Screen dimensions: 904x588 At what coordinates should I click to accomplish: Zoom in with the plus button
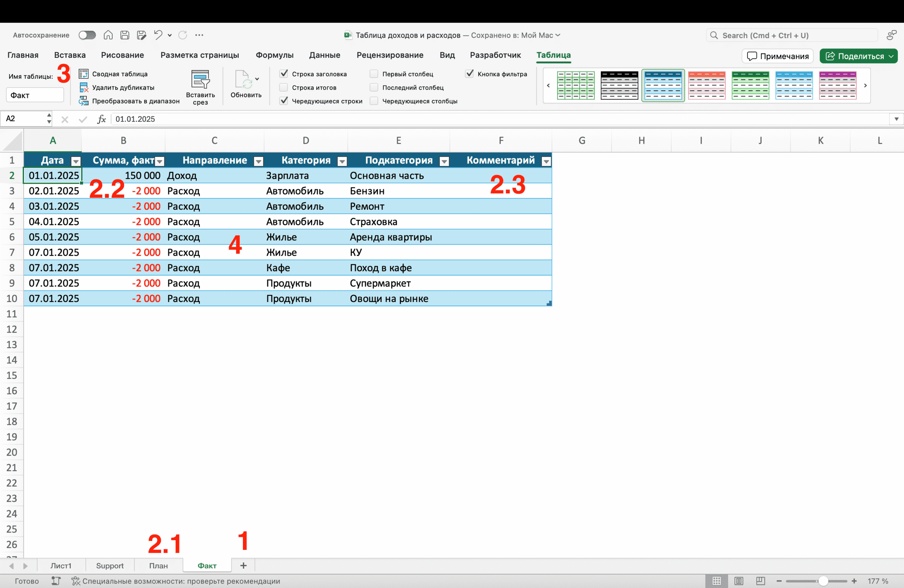click(854, 581)
